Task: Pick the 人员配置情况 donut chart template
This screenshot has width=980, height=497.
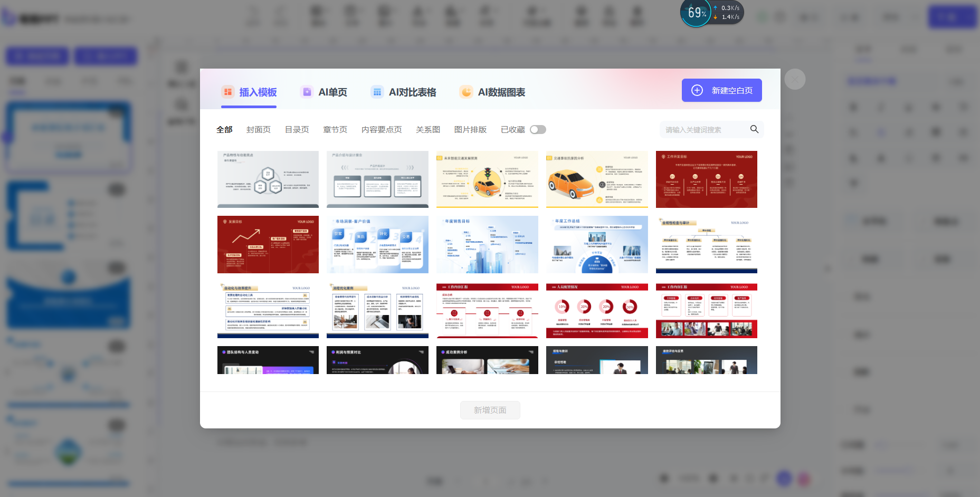Action: [x=597, y=310]
